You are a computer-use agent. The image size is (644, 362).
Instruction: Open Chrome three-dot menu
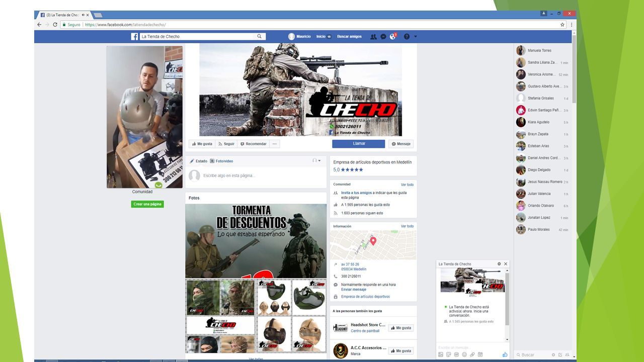(572, 25)
